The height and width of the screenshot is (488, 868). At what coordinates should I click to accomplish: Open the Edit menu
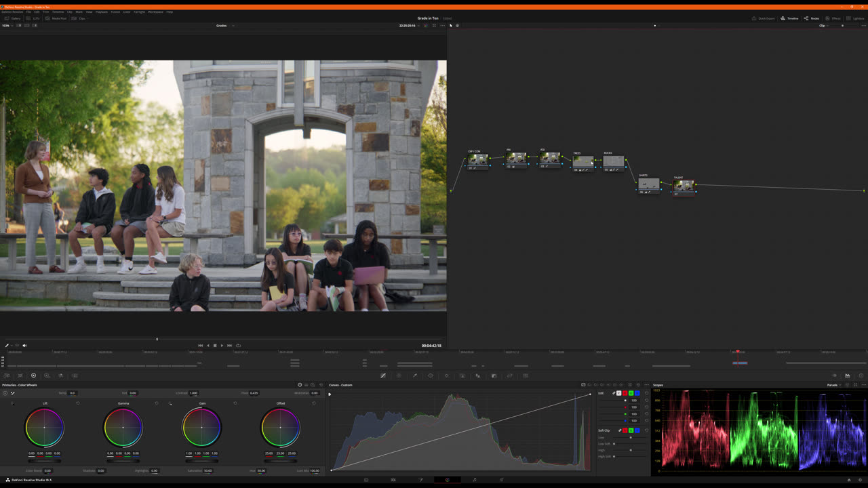(37, 12)
